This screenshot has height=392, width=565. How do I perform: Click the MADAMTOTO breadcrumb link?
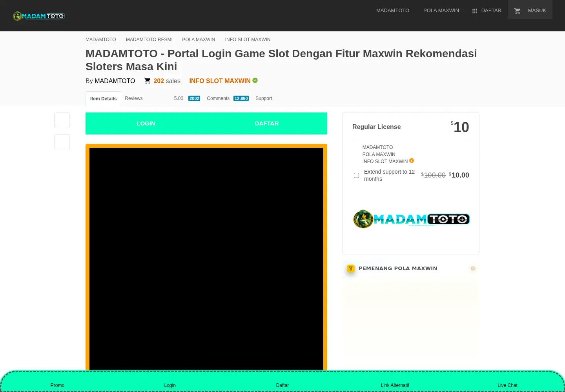point(101,40)
